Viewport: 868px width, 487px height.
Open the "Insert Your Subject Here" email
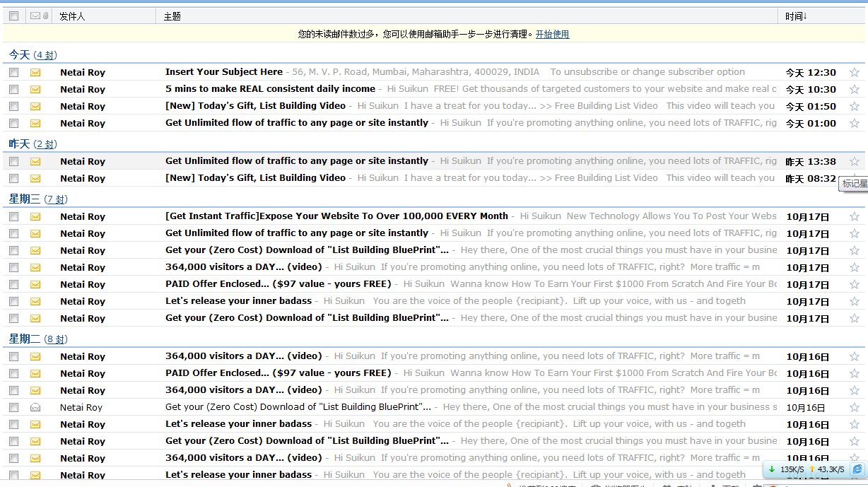point(224,72)
